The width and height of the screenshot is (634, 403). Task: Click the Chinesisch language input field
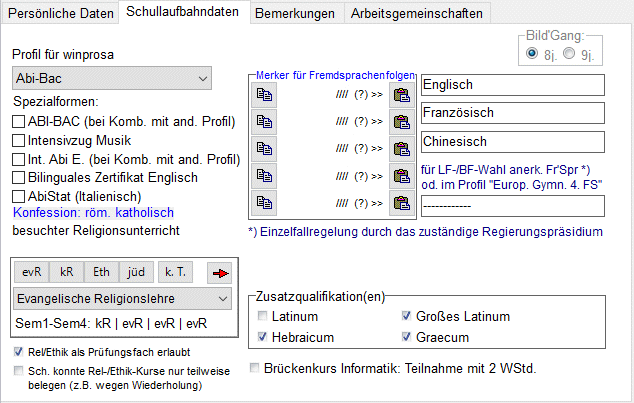(513, 144)
